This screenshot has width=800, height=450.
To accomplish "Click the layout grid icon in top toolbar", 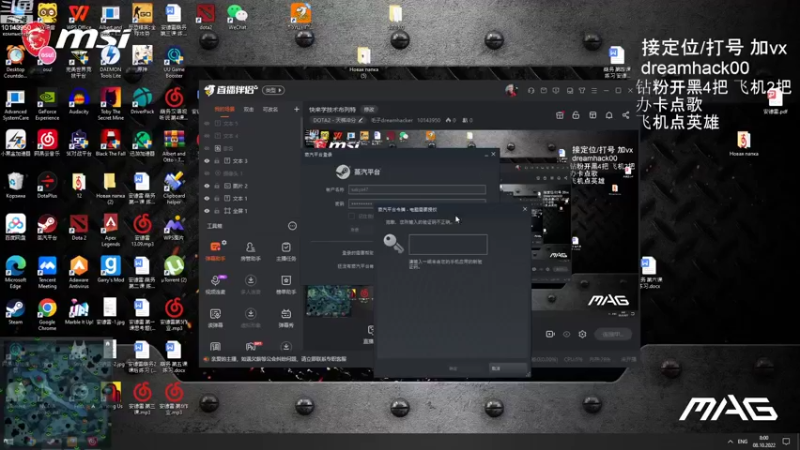I will pyautogui.click(x=592, y=115).
